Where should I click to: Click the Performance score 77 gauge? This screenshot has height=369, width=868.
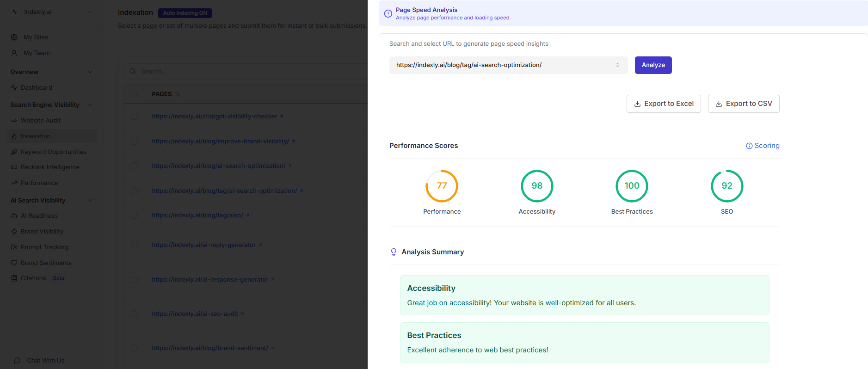[442, 186]
